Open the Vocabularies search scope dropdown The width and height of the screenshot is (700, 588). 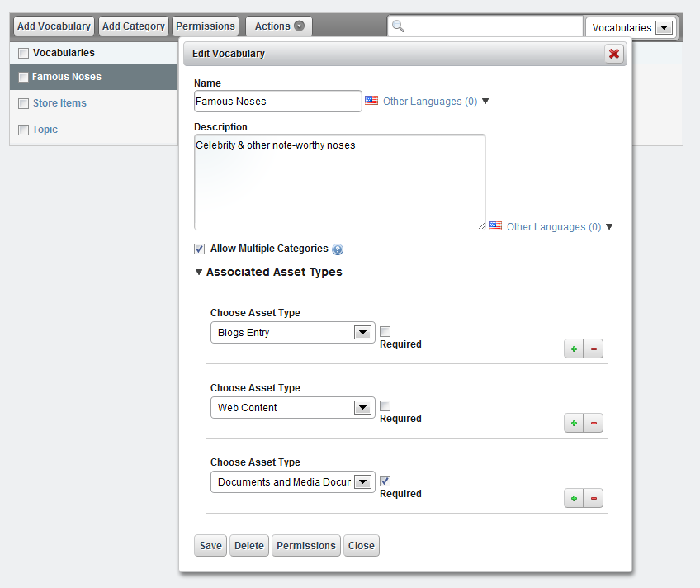[631, 28]
